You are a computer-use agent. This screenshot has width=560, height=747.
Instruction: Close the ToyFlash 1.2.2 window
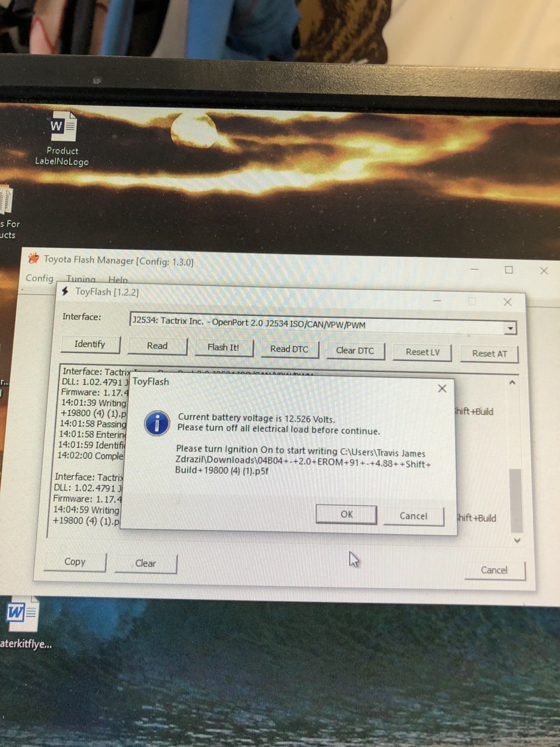pyautogui.click(x=508, y=302)
